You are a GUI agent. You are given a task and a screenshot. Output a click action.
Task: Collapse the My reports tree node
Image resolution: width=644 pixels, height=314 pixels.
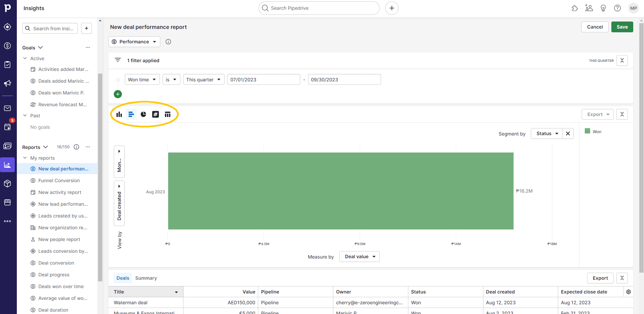[25, 158]
